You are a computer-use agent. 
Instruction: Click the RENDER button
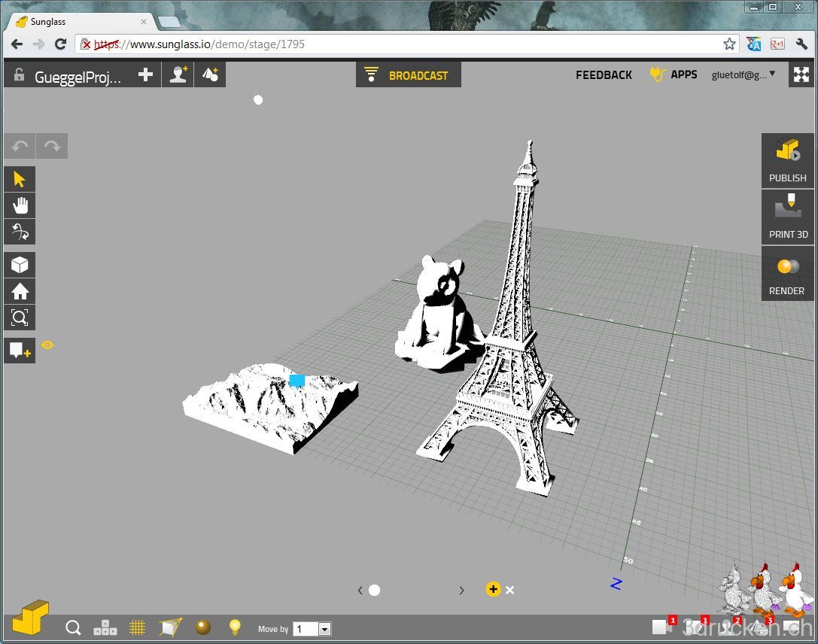[787, 273]
